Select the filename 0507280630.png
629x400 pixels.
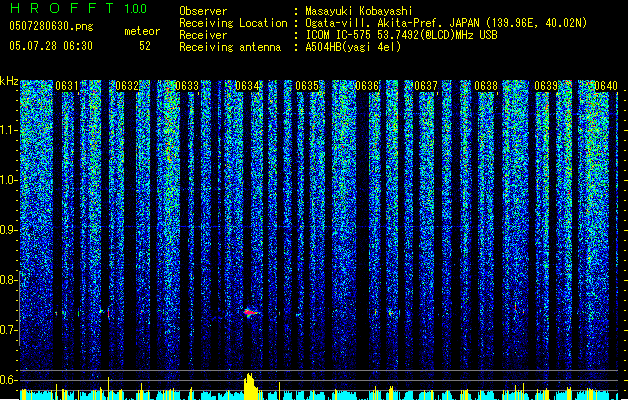(x=51, y=26)
